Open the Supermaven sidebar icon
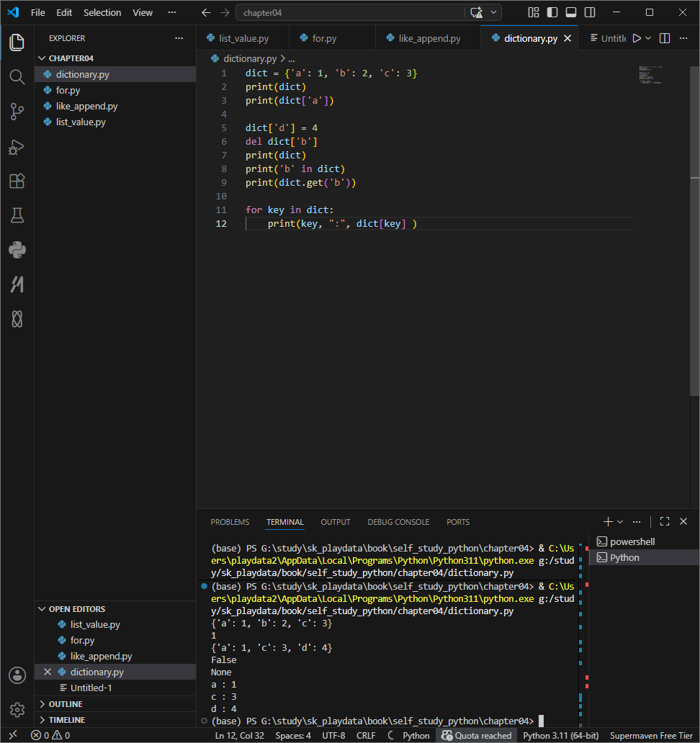 (17, 284)
